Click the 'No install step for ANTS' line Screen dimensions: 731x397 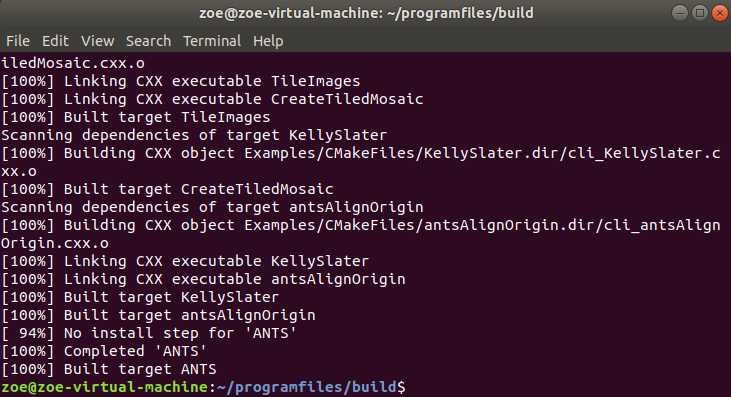(x=149, y=333)
